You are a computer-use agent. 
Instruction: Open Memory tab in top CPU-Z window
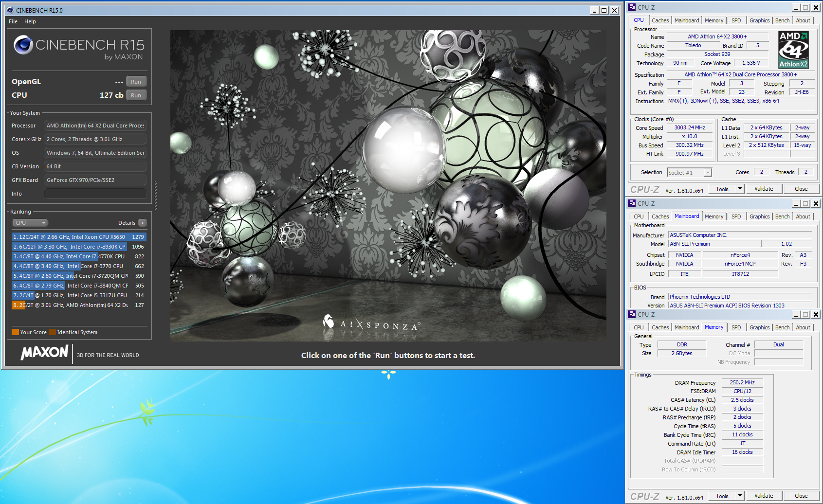713,20
